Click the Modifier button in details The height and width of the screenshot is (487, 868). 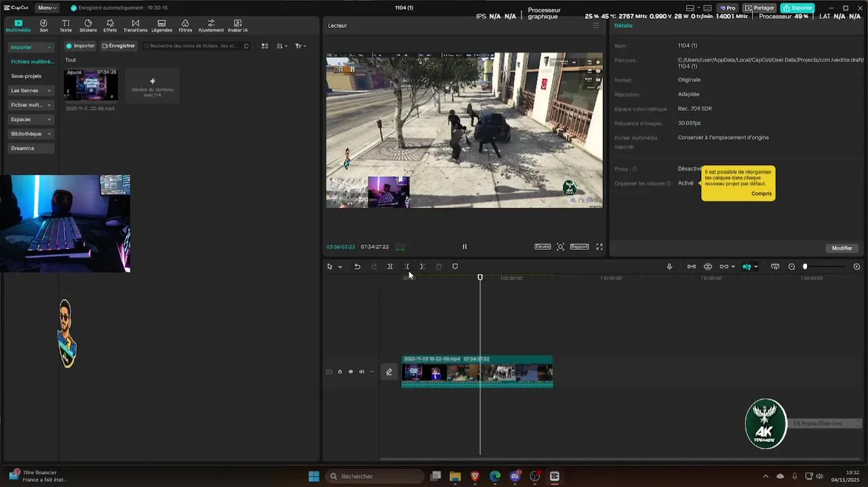(x=842, y=248)
